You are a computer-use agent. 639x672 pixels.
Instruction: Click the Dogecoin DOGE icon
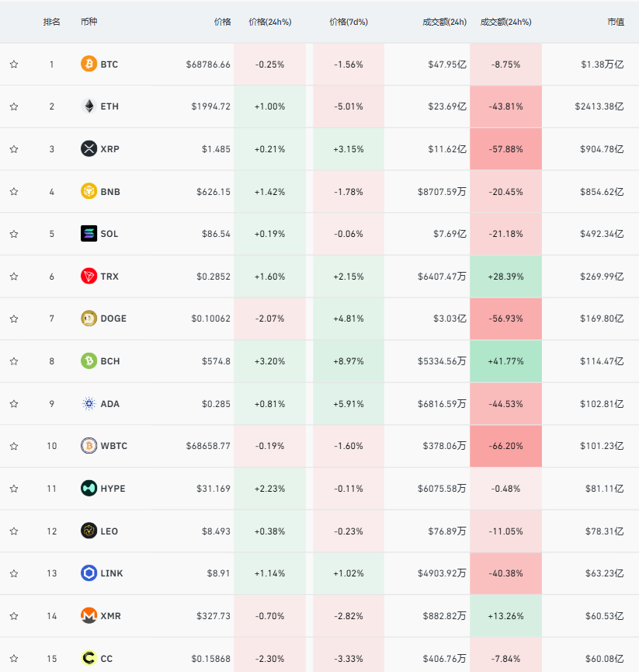coord(89,319)
